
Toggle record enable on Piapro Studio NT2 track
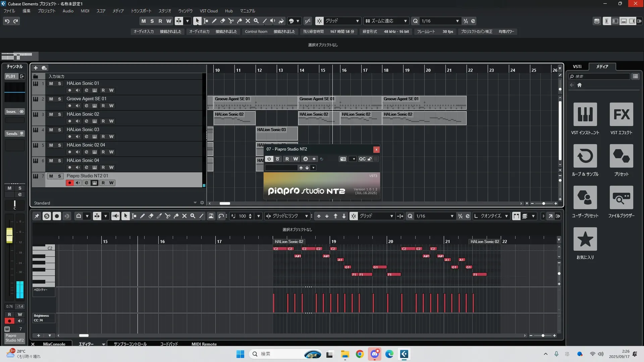tap(69, 183)
